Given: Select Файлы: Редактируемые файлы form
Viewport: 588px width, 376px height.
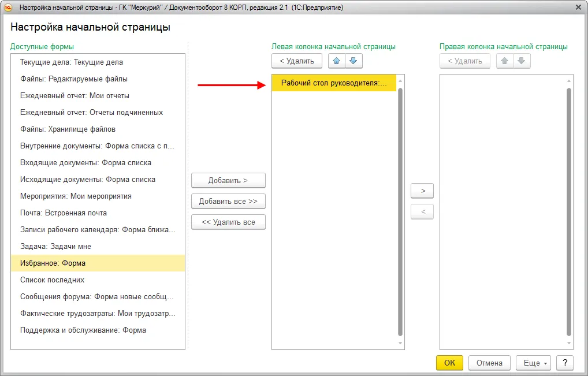Looking at the screenshot, I should point(98,79).
